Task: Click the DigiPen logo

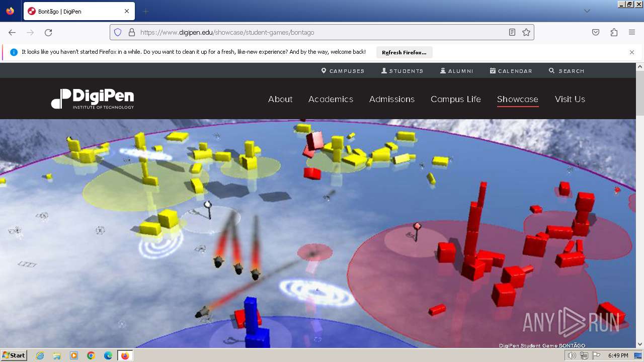Action: (x=93, y=99)
